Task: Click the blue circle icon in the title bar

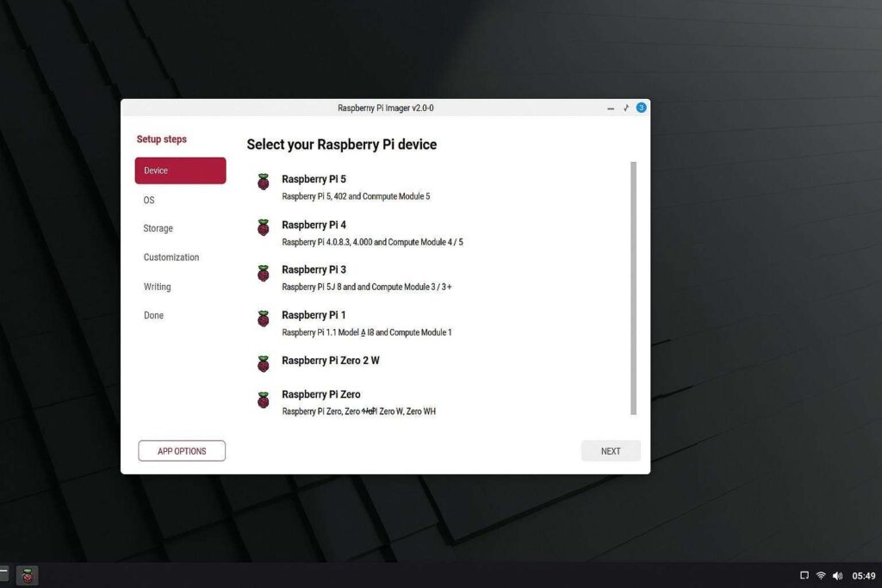Action: point(640,108)
